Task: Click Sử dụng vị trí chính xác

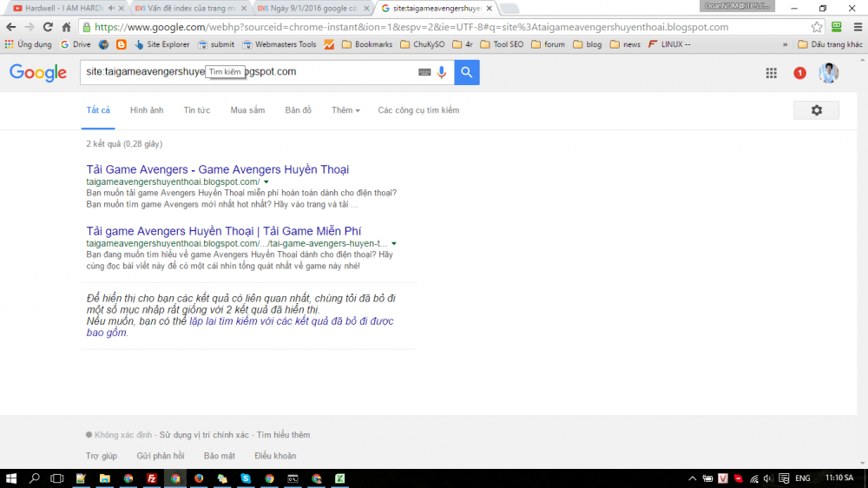Action: tap(204, 435)
